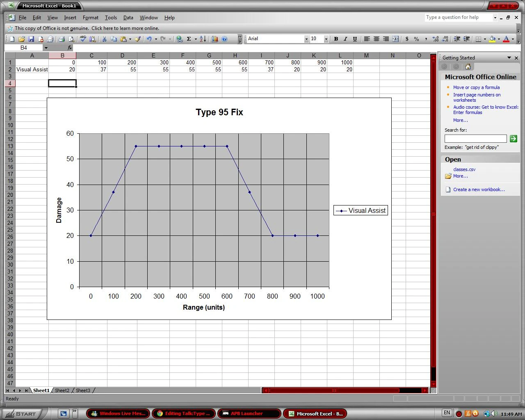Click the 'Create a new workbook...' link
This screenshot has height=420, width=525.
point(479,189)
